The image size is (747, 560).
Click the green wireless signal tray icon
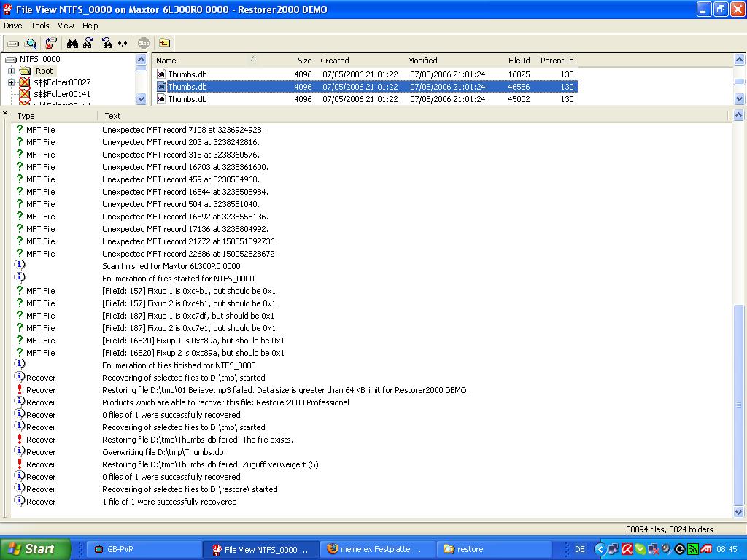[x=693, y=549]
